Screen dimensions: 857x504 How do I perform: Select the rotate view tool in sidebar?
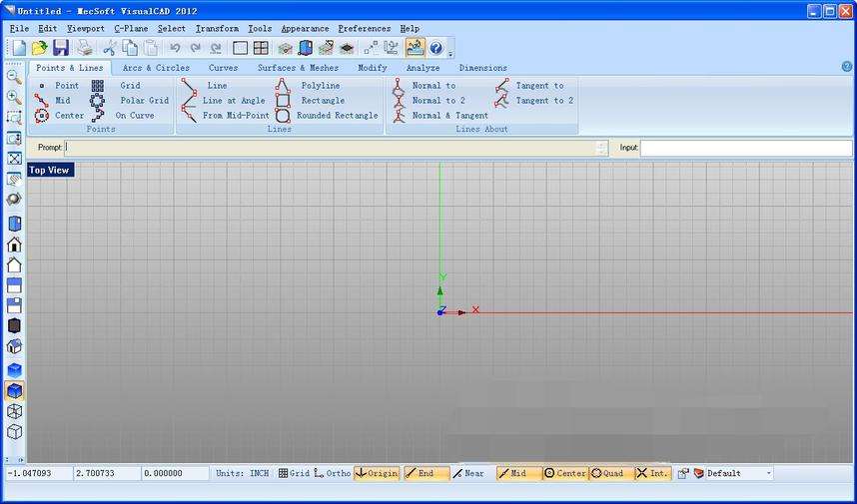tap(14, 200)
